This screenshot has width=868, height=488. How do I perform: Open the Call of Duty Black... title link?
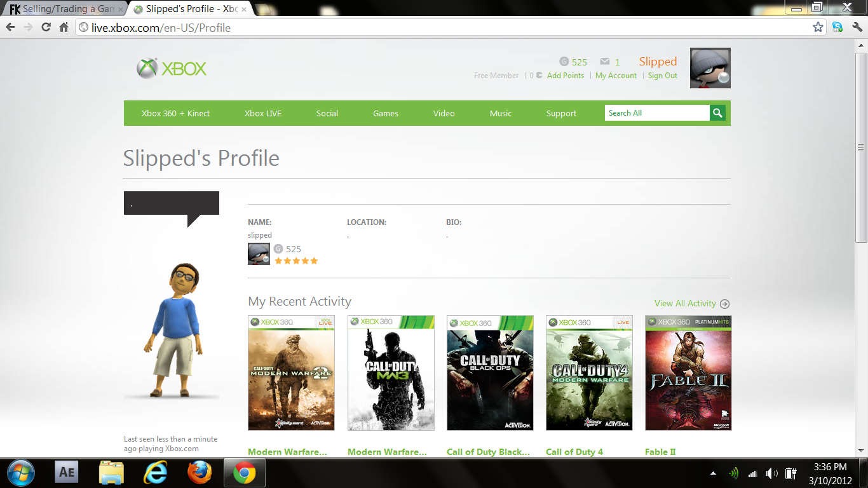(488, 452)
